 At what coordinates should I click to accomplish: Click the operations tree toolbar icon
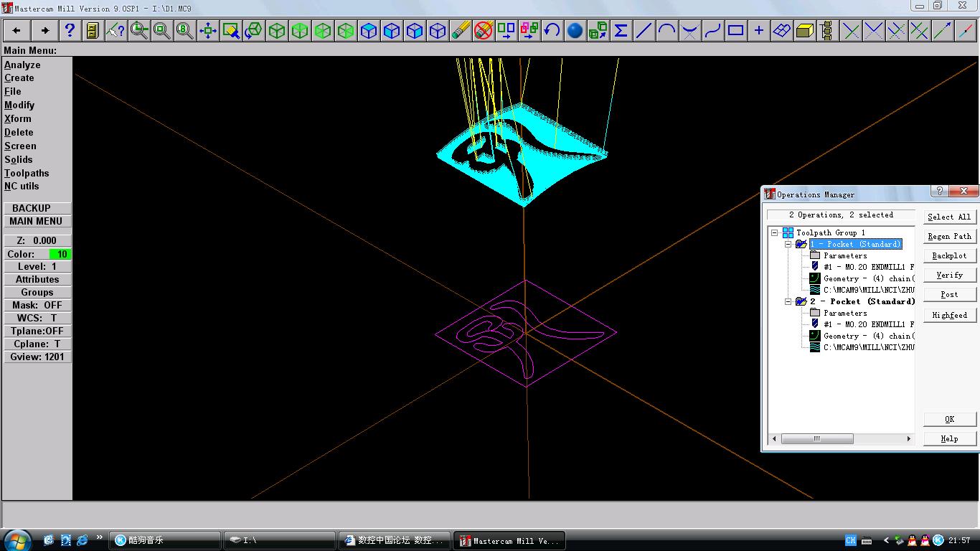827,30
